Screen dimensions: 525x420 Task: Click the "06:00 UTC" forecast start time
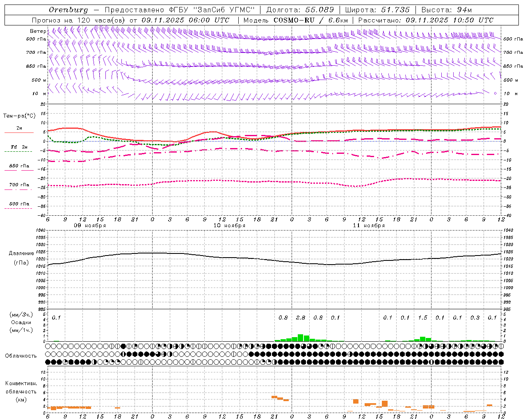point(209,20)
